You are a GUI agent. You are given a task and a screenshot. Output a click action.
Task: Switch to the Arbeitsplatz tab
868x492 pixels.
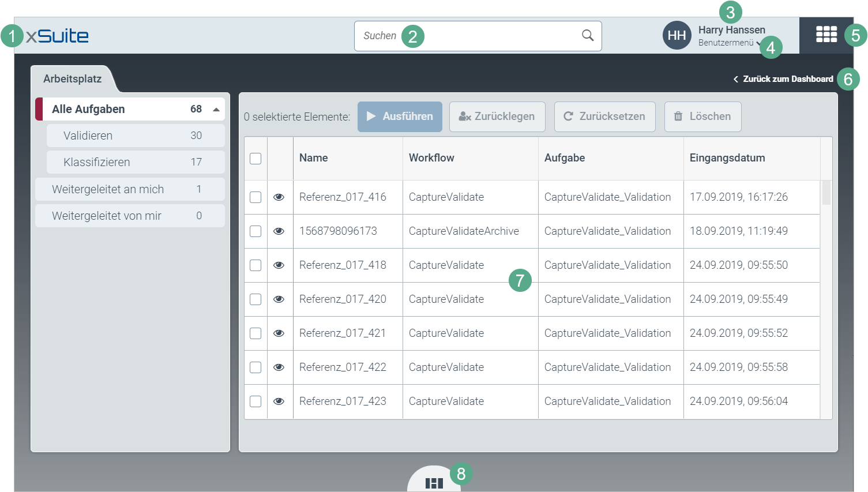[x=72, y=79]
